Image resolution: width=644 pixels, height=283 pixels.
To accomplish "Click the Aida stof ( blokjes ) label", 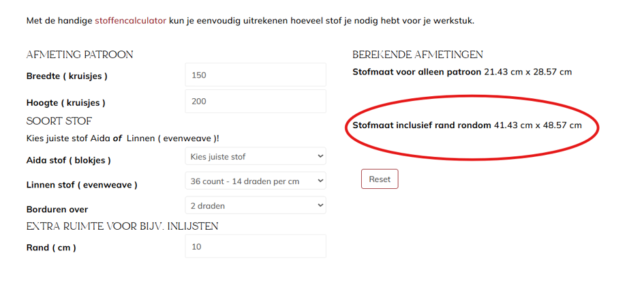I will click(x=69, y=160).
